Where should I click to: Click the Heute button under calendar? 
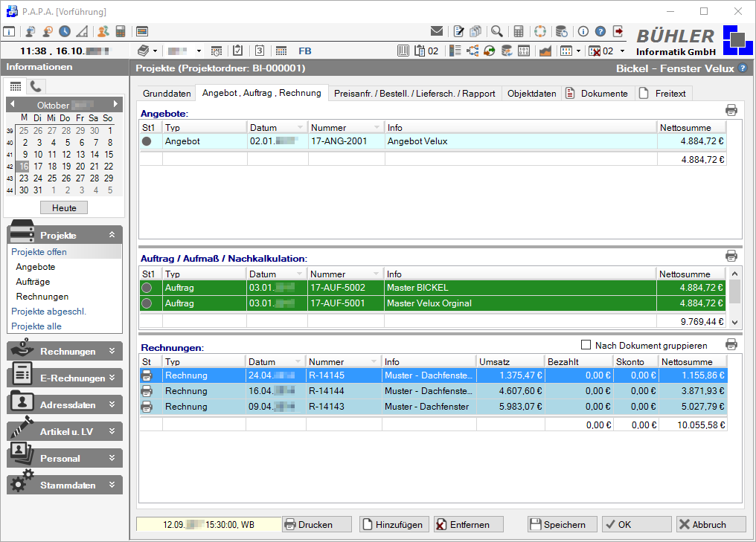[64, 208]
